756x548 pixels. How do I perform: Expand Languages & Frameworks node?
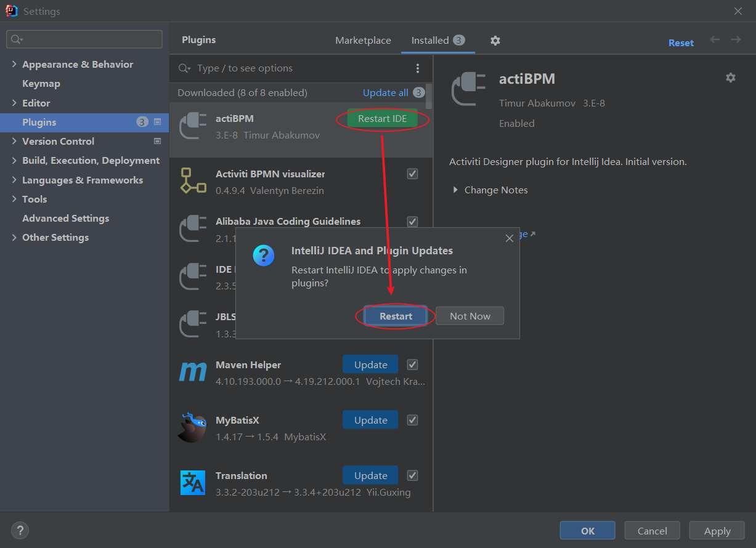tap(14, 180)
